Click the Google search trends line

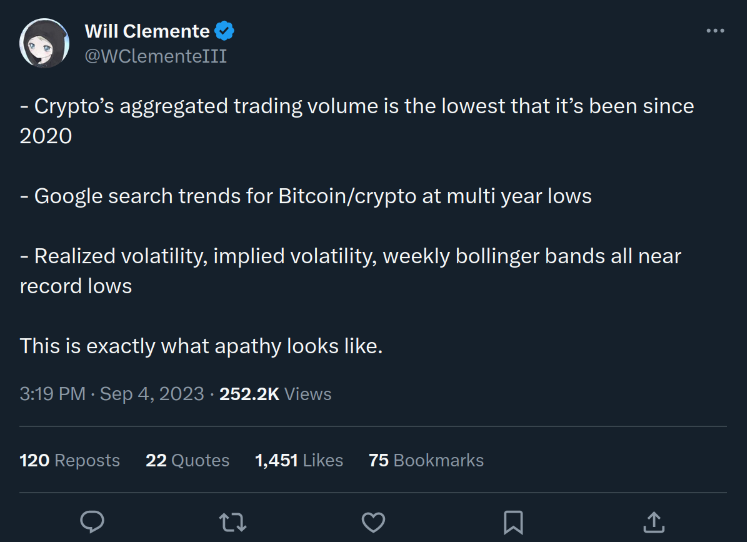click(x=306, y=196)
